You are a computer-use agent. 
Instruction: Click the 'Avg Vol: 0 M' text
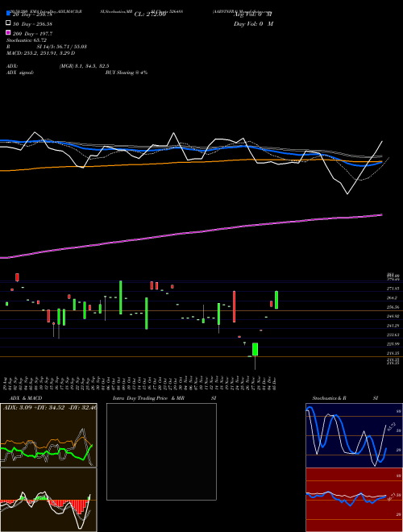pos(253,15)
